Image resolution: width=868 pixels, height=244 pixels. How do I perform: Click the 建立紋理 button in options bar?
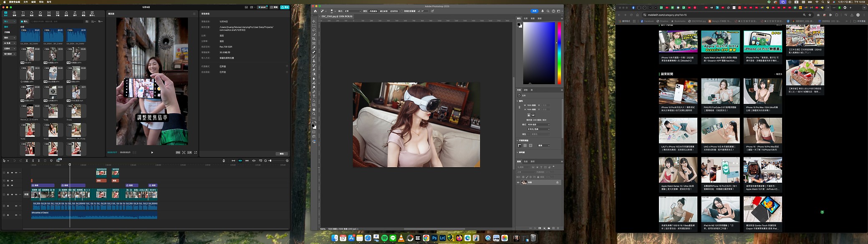click(384, 11)
